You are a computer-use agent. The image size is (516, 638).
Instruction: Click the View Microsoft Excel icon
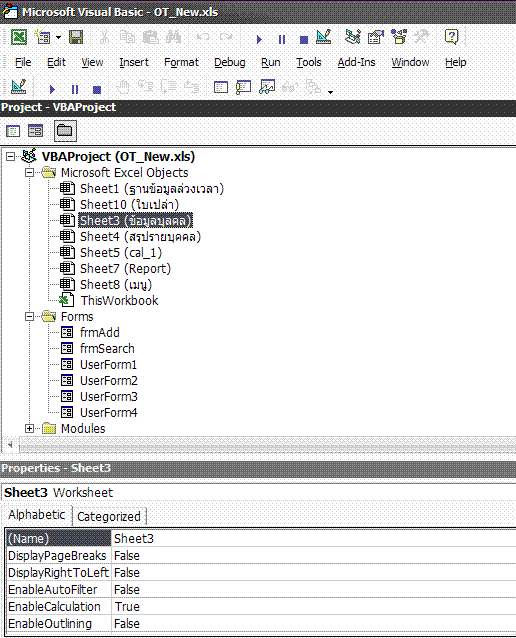pos(18,37)
